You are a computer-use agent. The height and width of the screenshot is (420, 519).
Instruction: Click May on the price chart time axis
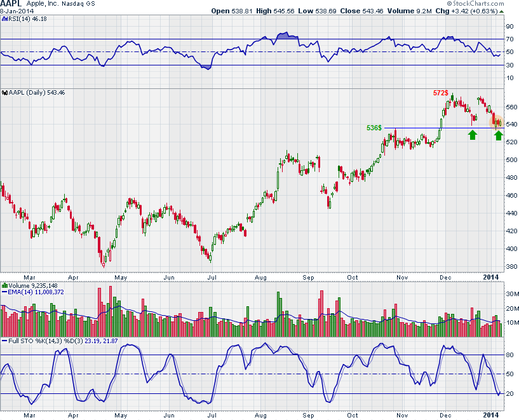pos(121,277)
